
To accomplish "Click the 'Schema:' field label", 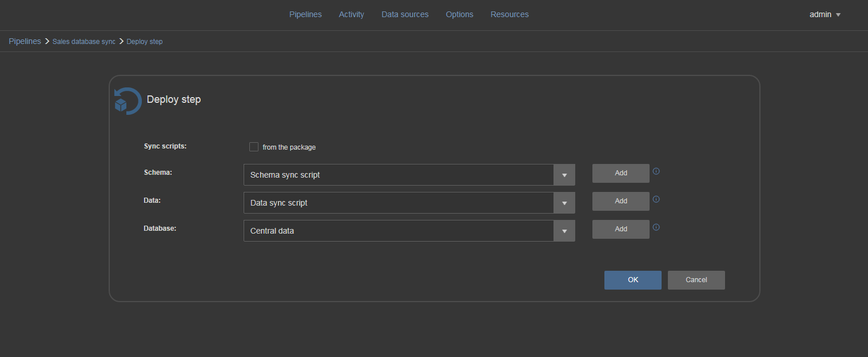I will pos(158,172).
